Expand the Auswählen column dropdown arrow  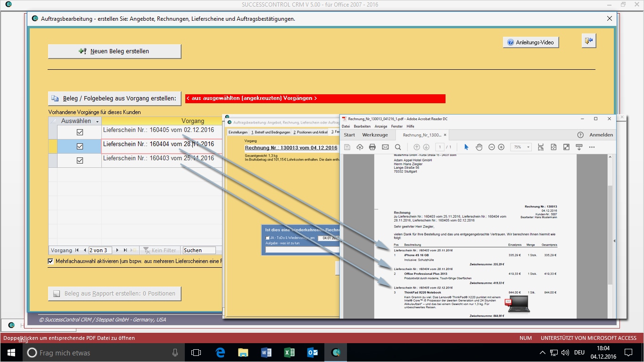click(x=97, y=122)
